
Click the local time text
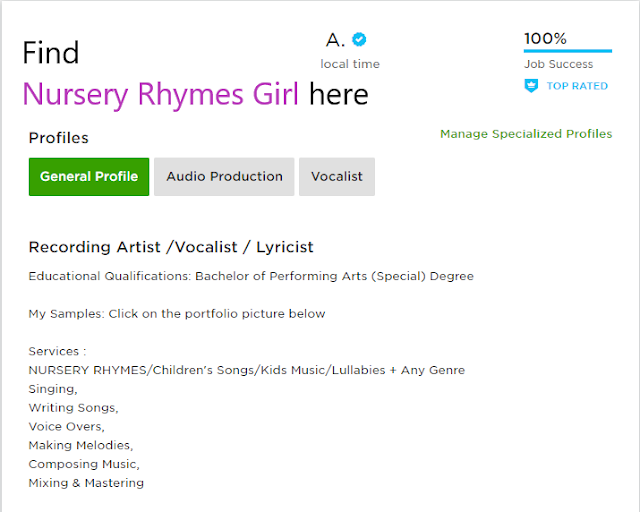point(350,64)
